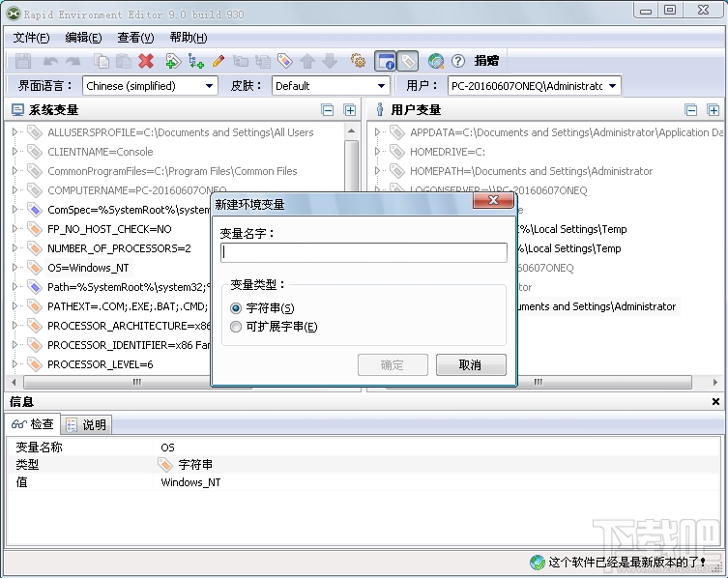
Task: Switch to the 说明 tab
Action: 86,424
